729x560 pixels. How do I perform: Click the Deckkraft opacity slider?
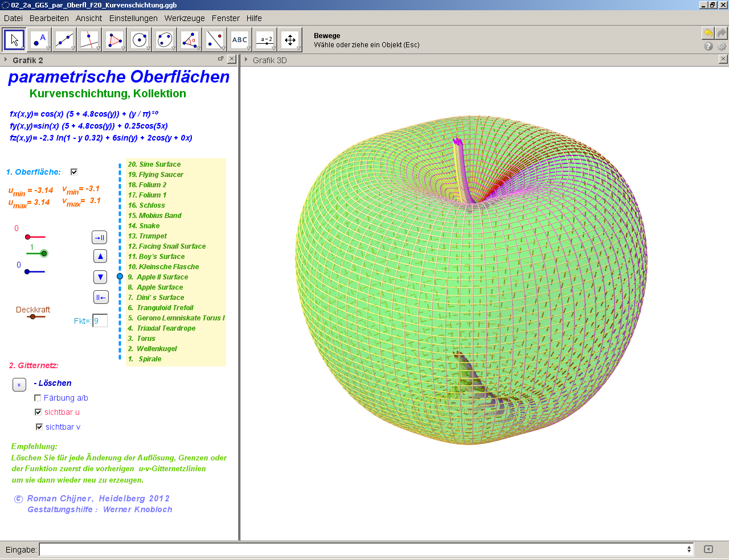33,316
